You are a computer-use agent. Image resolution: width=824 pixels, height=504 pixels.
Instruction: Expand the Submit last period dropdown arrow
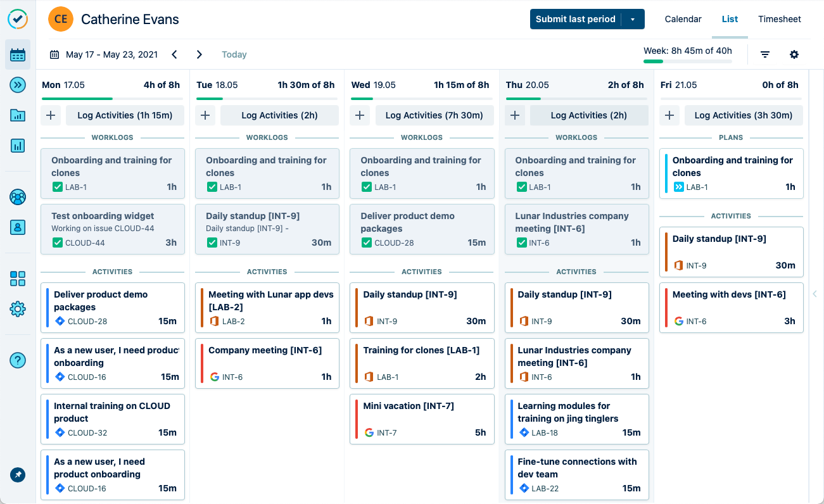pyautogui.click(x=633, y=20)
